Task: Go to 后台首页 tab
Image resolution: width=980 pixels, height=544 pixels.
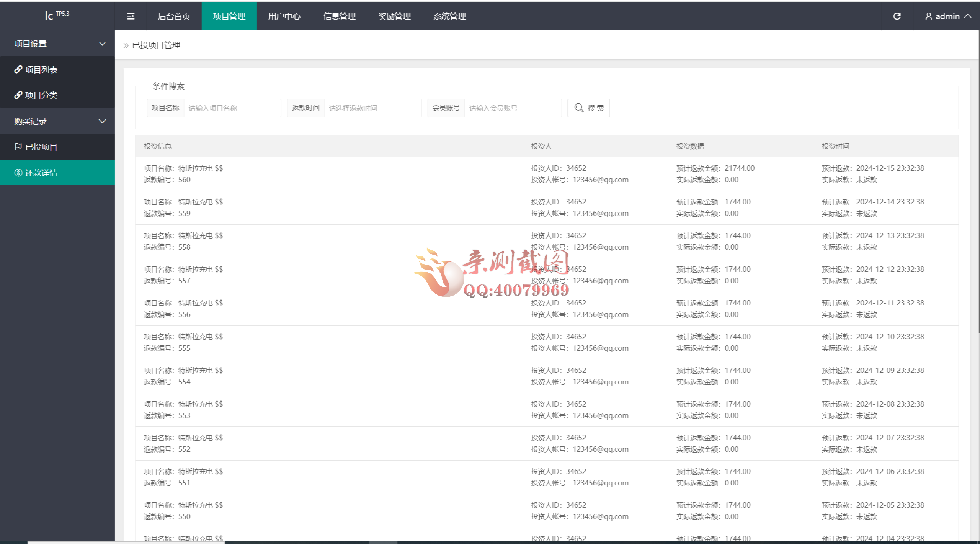Action: tap(174, 16)
